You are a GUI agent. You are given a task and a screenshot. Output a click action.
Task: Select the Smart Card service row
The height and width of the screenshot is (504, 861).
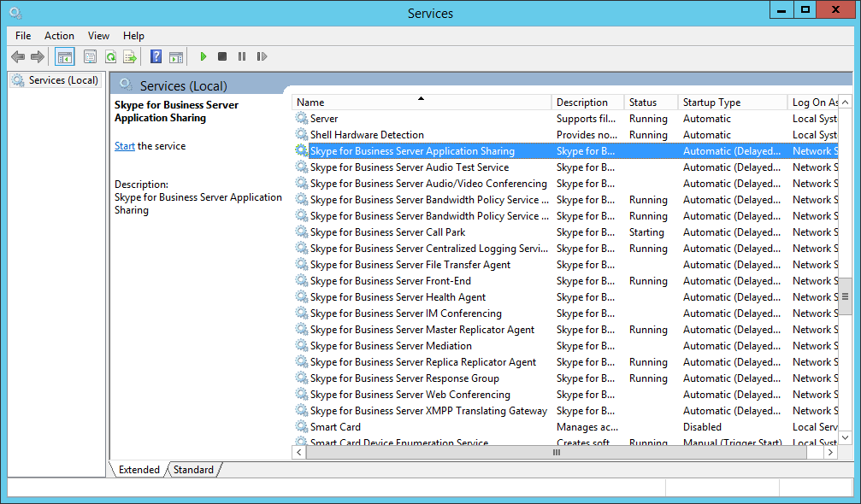(x=565, y=426)
